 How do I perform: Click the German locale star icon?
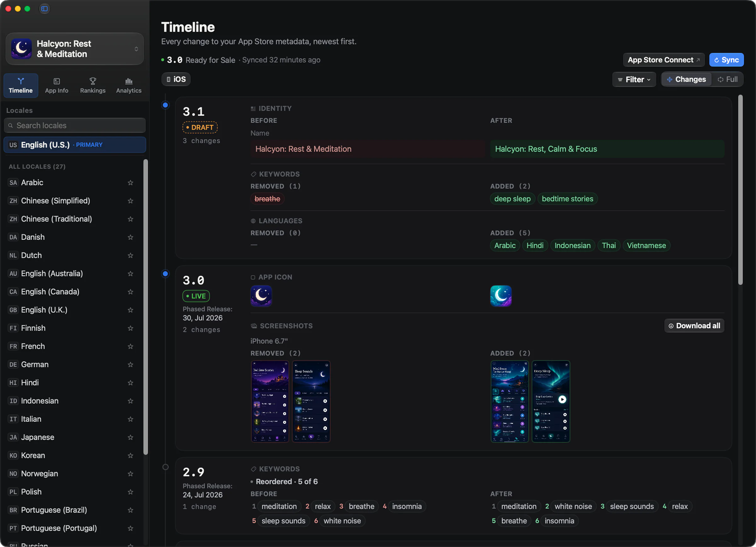point(130,365)
